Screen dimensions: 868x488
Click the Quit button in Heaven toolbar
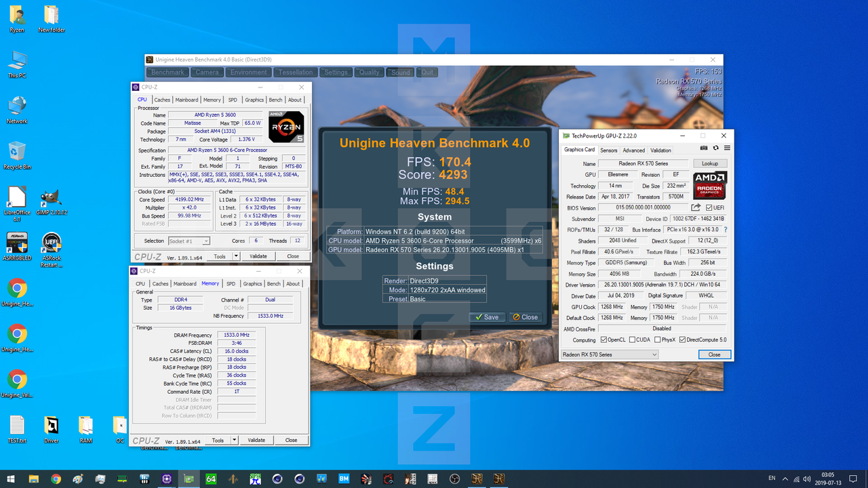point(427,72)
